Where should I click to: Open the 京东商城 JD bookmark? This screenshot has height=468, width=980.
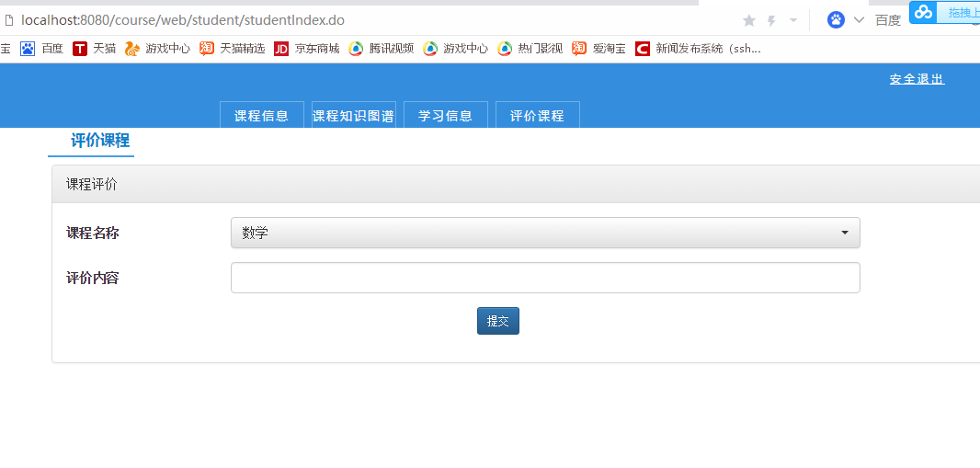coord(306,49)
